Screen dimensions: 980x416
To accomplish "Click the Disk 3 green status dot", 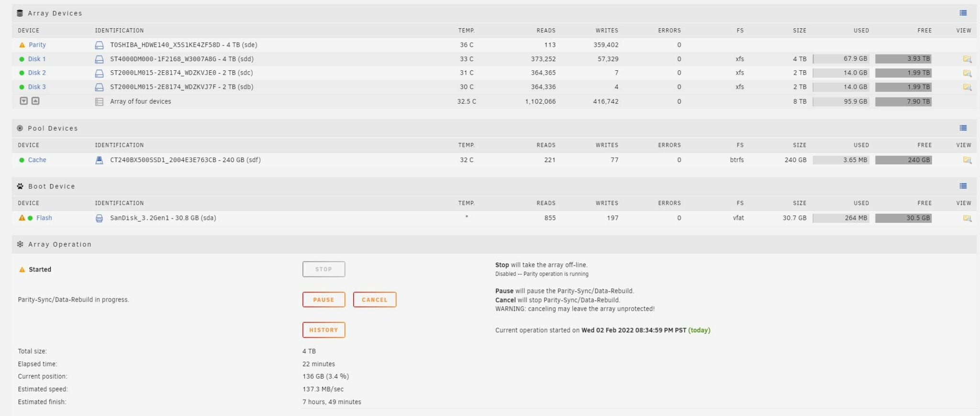I will [22, 87].
